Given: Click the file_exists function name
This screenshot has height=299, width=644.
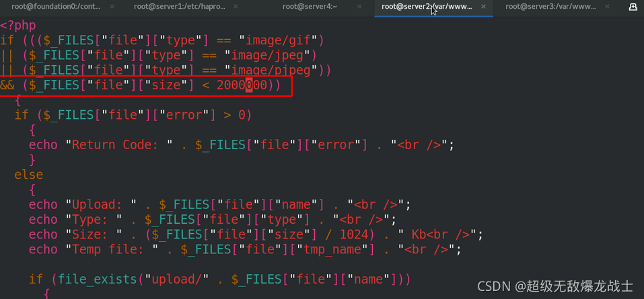Looking at the screenshot, I should tap(98, 279).
